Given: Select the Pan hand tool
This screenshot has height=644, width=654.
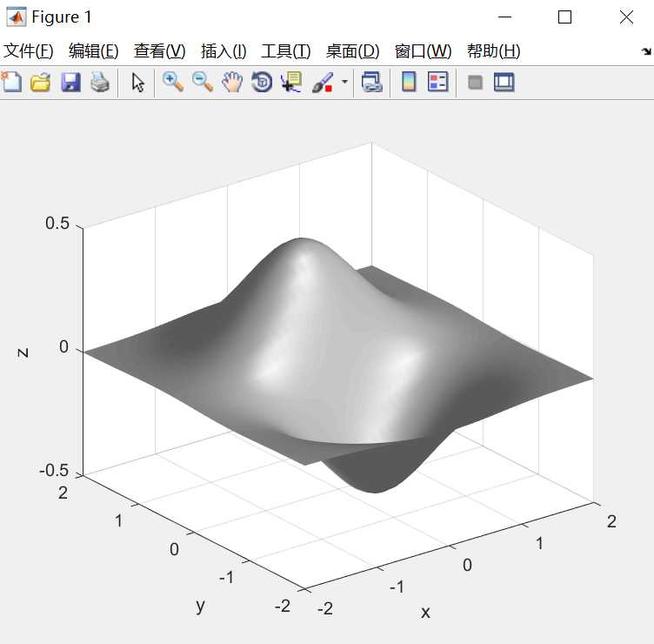Looking at the screenshot, I should tap(232, 82).
